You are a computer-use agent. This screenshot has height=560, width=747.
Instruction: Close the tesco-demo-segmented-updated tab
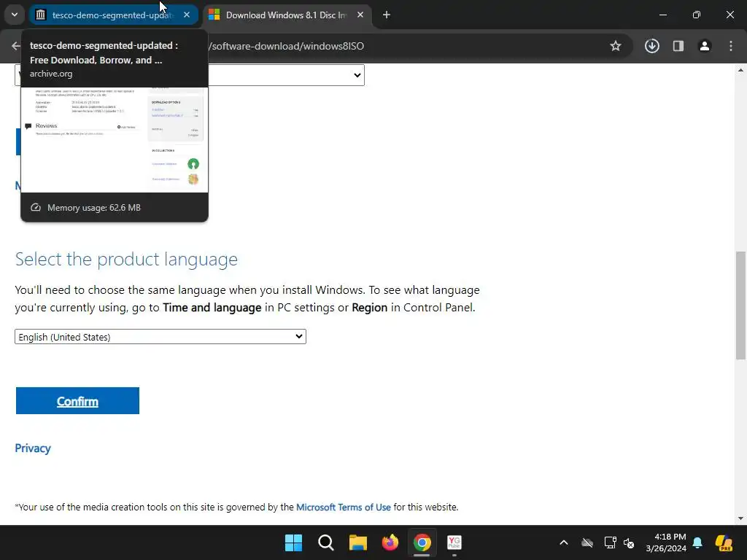coord(187,15)
